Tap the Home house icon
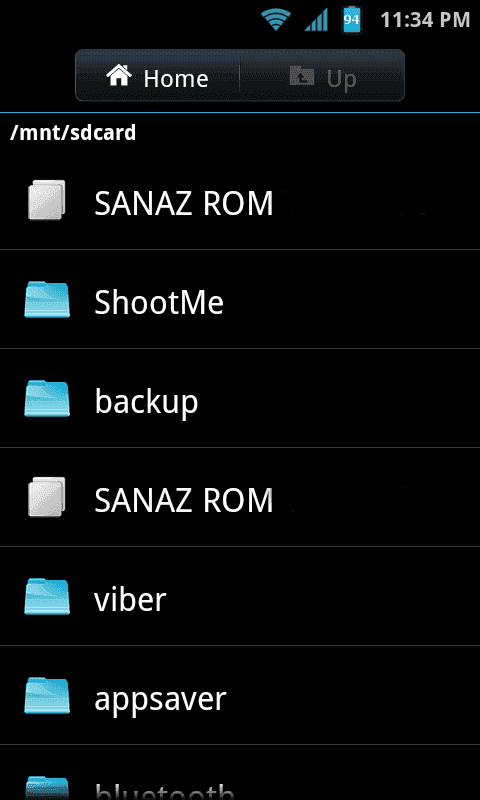The image size is (480, 800). [x=119, y=77]
